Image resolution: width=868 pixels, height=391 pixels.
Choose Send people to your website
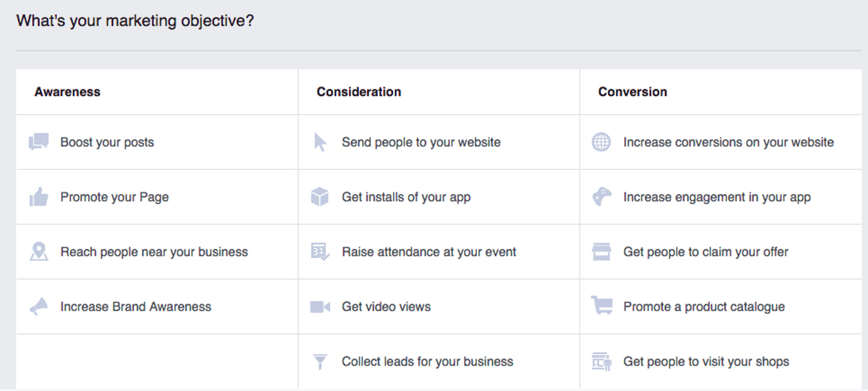coord(421,142)
